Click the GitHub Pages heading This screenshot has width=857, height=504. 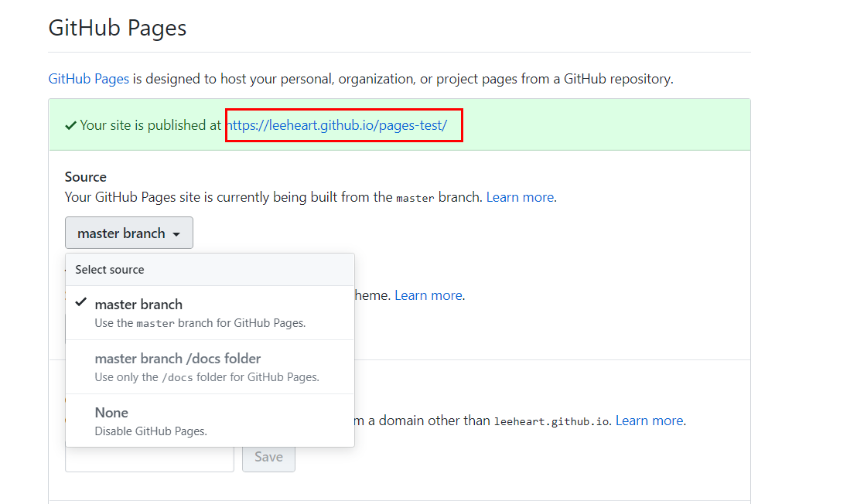pos(118,29)
